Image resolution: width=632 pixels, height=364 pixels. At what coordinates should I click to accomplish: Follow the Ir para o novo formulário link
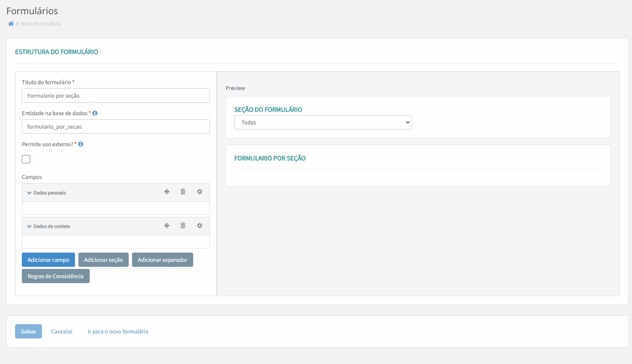click(118, 331)
